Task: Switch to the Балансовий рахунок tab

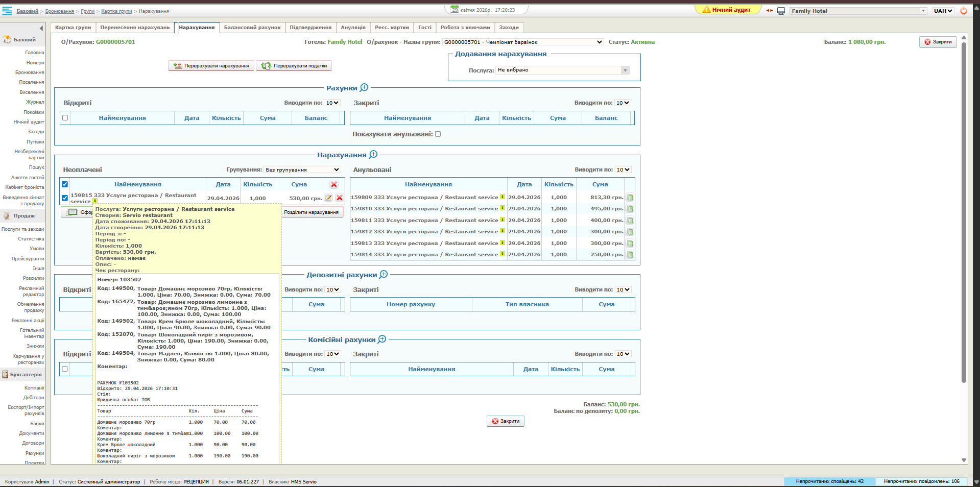Action: pos(252,28)
